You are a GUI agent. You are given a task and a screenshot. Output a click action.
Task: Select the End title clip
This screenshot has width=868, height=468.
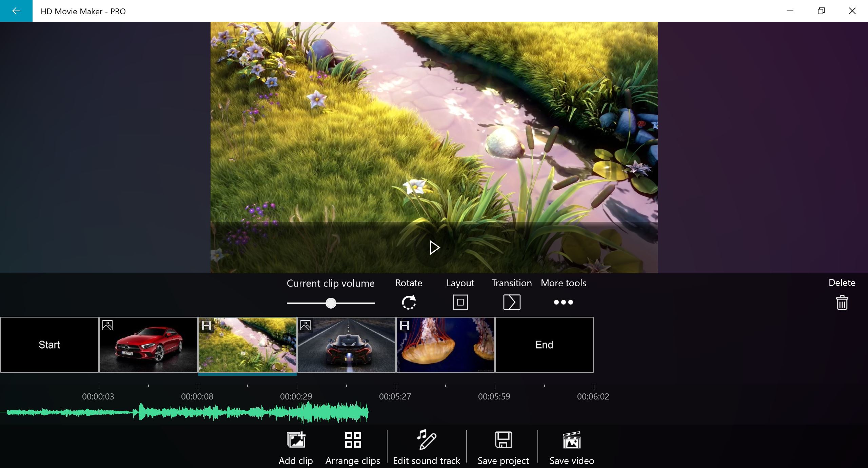point(545,345)
